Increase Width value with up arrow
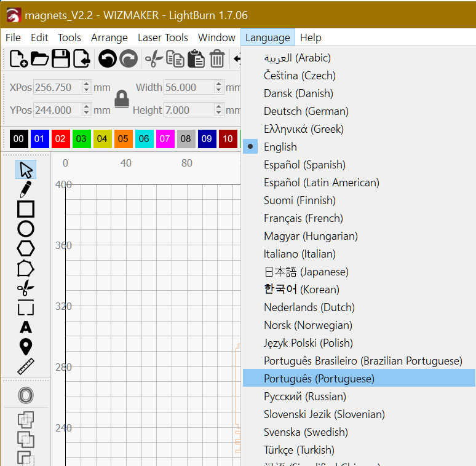476x466 pixels. [x=218, y=84]
